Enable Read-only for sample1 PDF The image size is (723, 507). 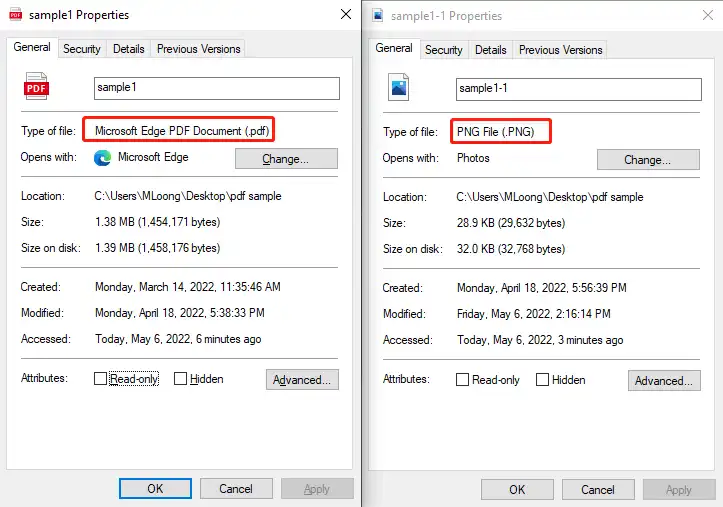click(101, 379)
